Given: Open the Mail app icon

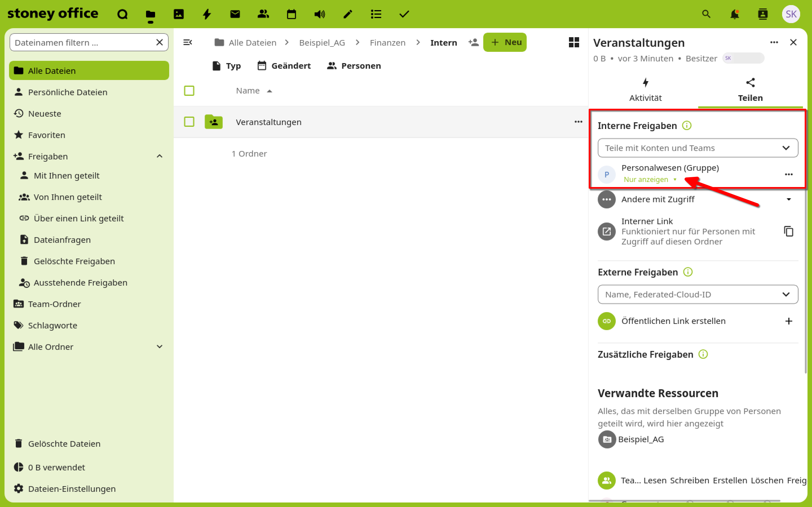Looking at the screenshot, I should (x=235, y=14).
